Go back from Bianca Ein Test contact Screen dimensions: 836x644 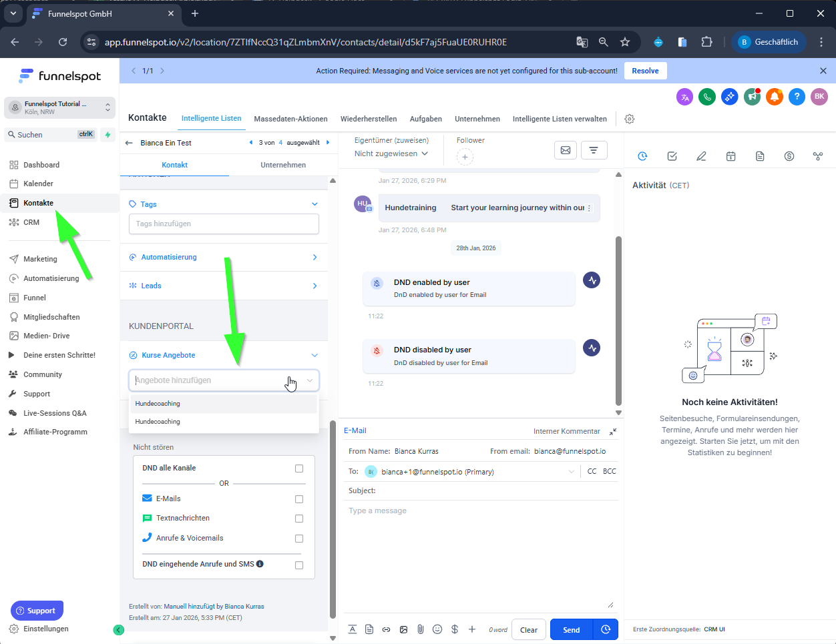point(130,143)
